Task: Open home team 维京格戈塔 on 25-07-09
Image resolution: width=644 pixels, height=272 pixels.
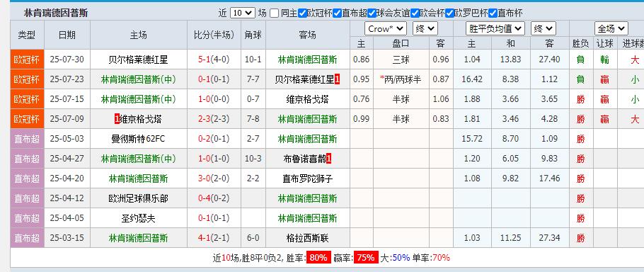Action: (x=140, y=119)
